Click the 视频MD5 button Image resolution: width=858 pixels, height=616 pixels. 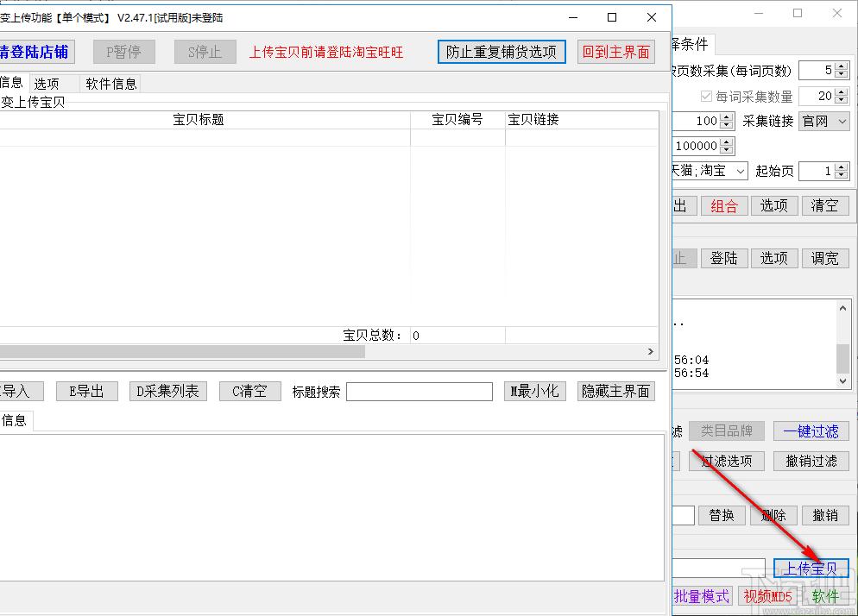(768, 596)
